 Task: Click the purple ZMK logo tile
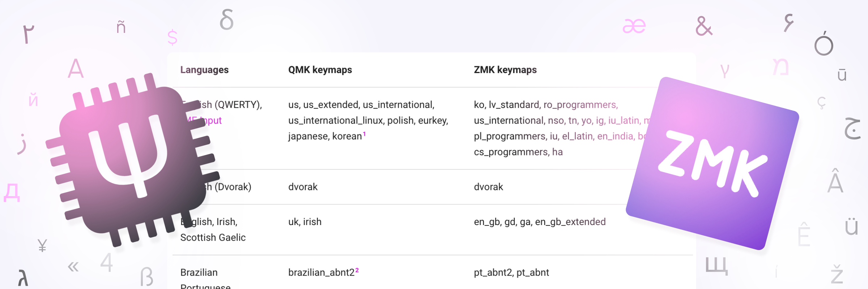[x=712, y=163]
